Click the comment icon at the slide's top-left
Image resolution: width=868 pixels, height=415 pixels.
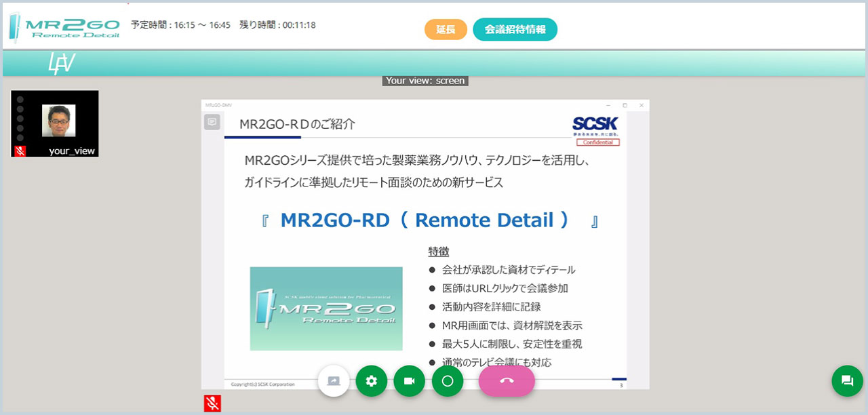212,122
